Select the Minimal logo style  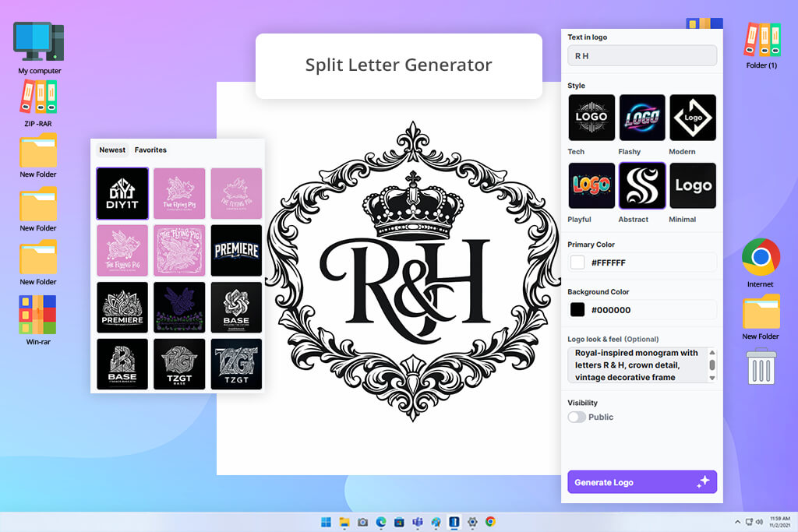693,185
